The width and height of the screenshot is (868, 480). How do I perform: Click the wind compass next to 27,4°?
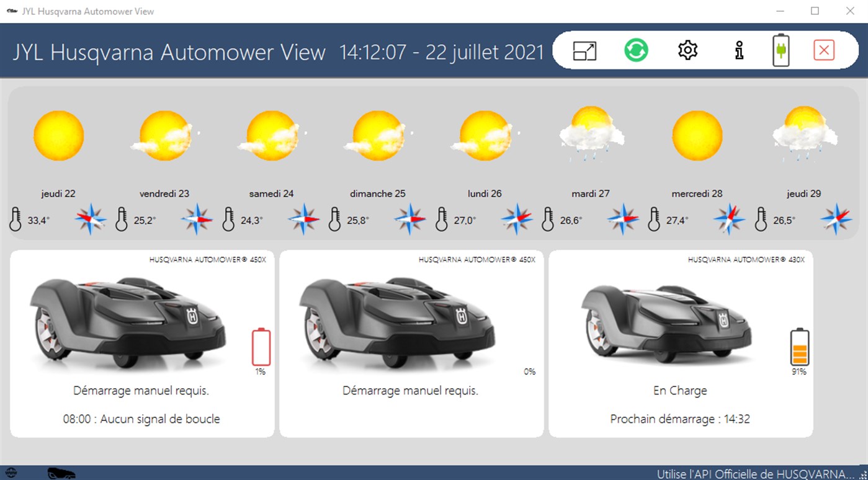(x=730, y=219)
